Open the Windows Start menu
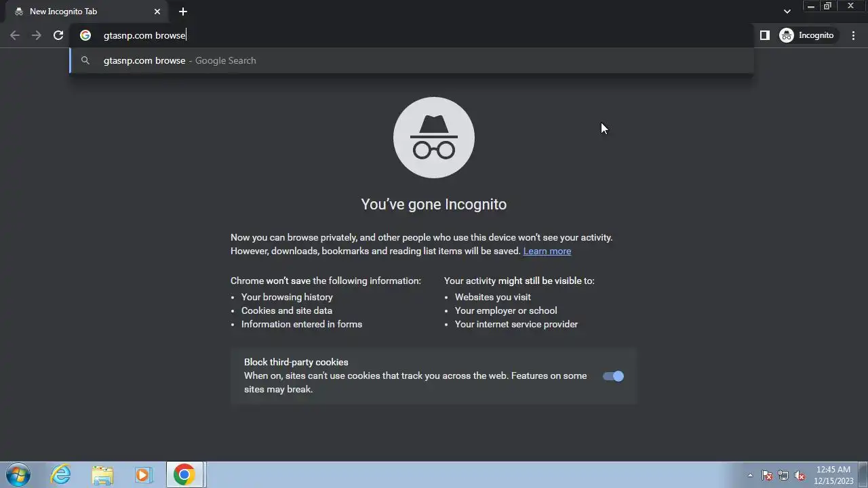The image size is (868, 488). tap(18, 474)
